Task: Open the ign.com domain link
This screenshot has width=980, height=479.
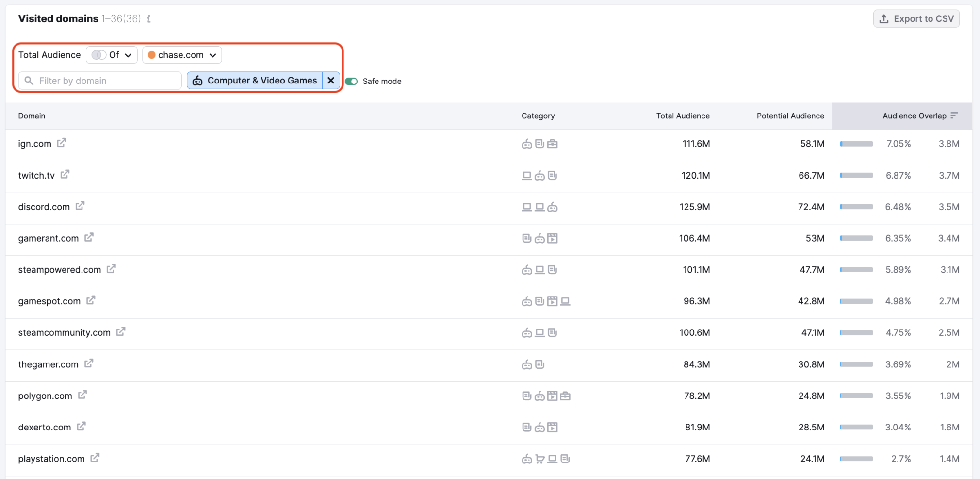Action: (34, 144)
